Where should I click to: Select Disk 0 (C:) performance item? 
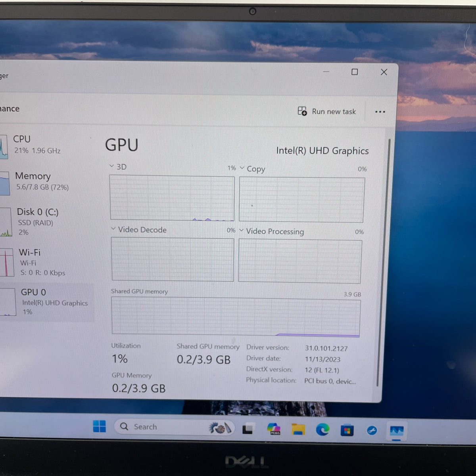tap(44, 221)
